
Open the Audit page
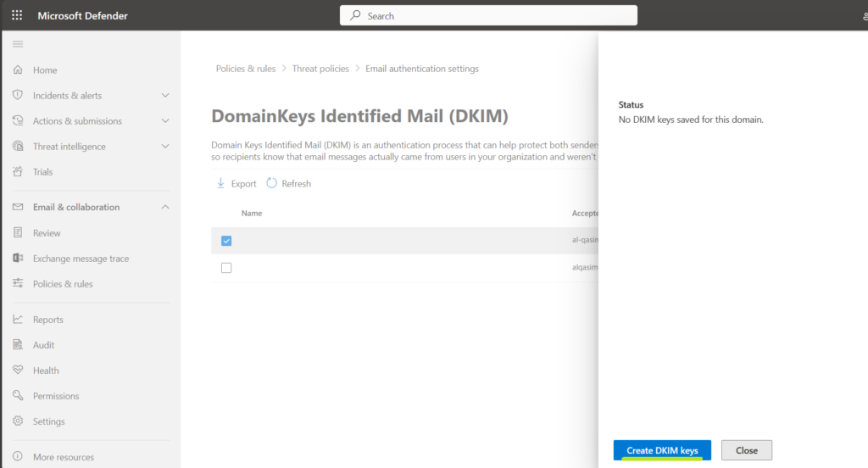point(44,345)
